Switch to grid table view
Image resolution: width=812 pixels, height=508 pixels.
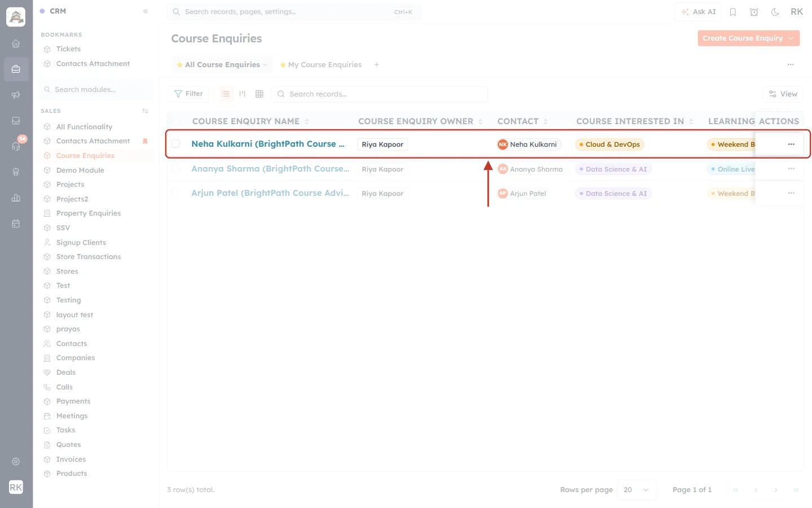259,94
